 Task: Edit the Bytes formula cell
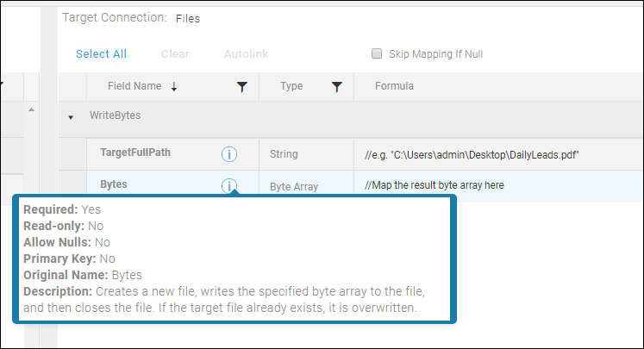pyautogui.click(x=498, y=185)
